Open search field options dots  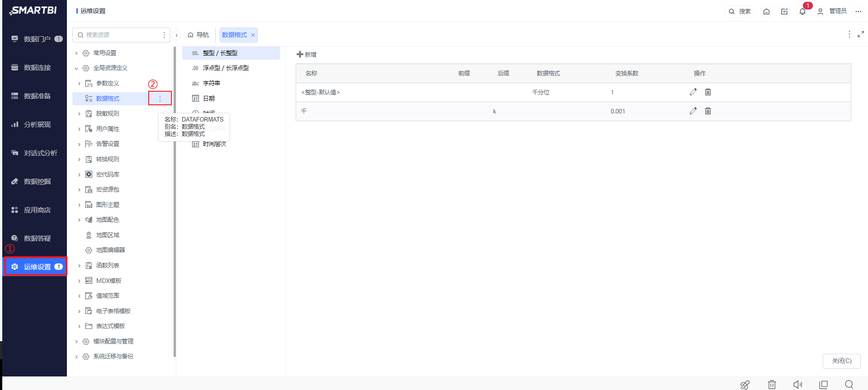pyautogui.click(x=164, y=35)
